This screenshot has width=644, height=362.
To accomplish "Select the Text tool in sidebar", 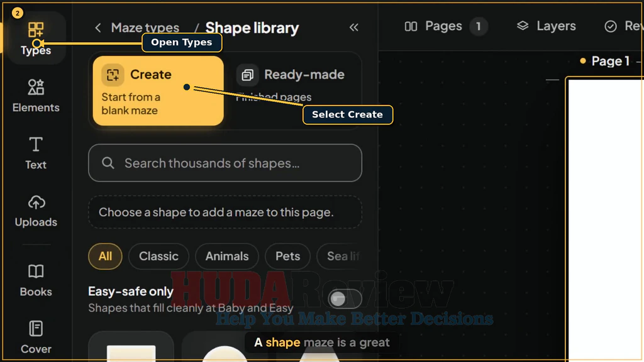I will click(36, 153).
